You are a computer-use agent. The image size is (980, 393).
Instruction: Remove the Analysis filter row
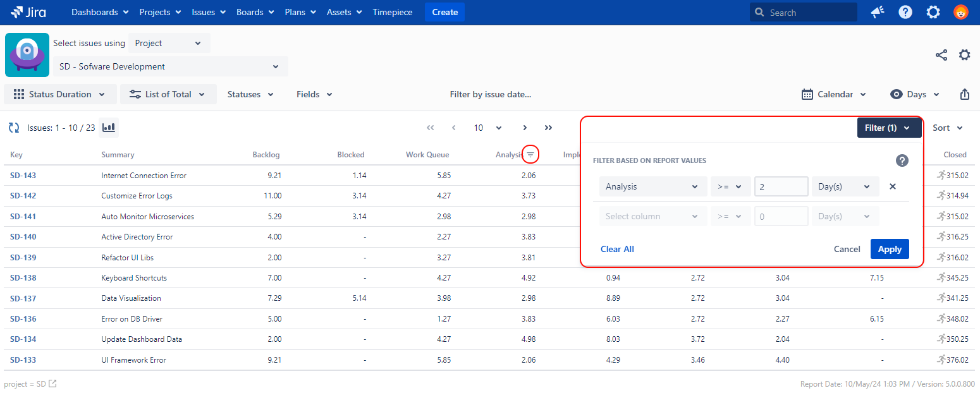[893, 186]
